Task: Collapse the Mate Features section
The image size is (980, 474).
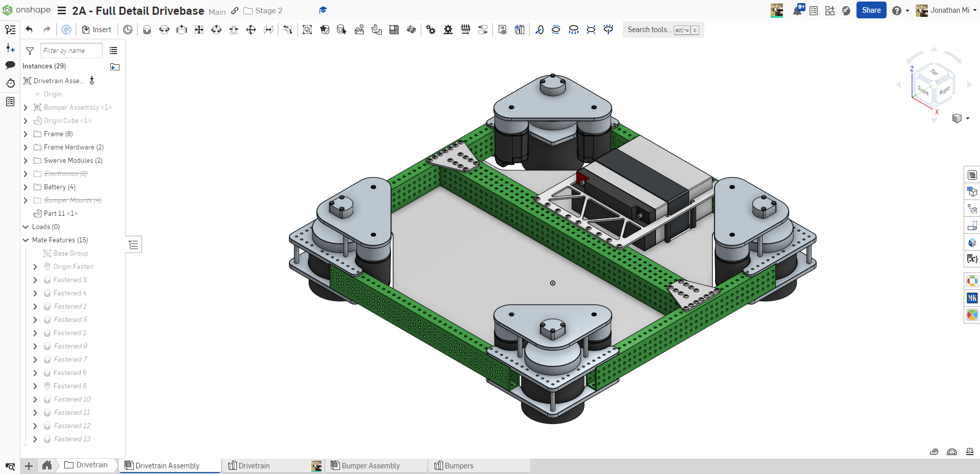Action: [x=26, y=240]
